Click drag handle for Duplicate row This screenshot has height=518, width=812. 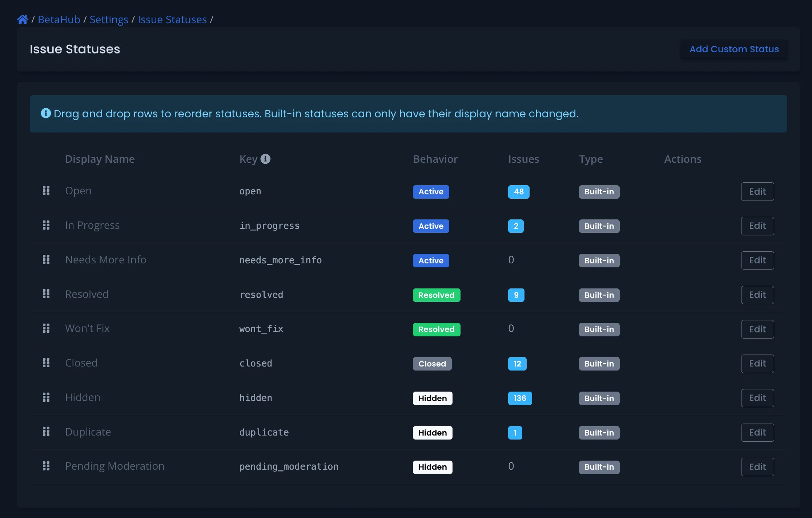(46, 432)
